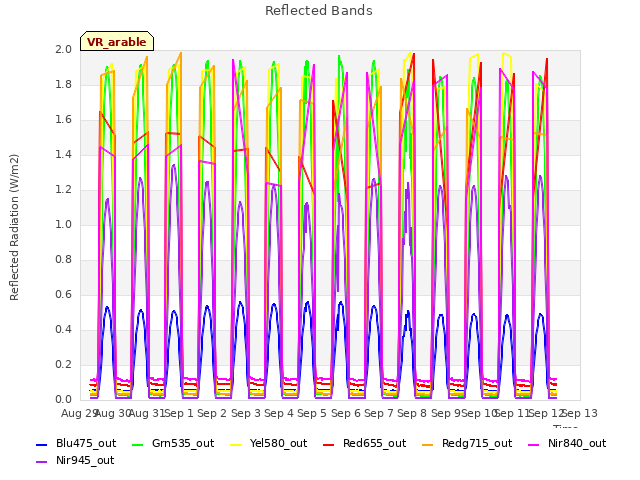This screenshot has height=480, width=640.
Task: Select the Yel580_out legend entry
Action: (x=269, y=443)
